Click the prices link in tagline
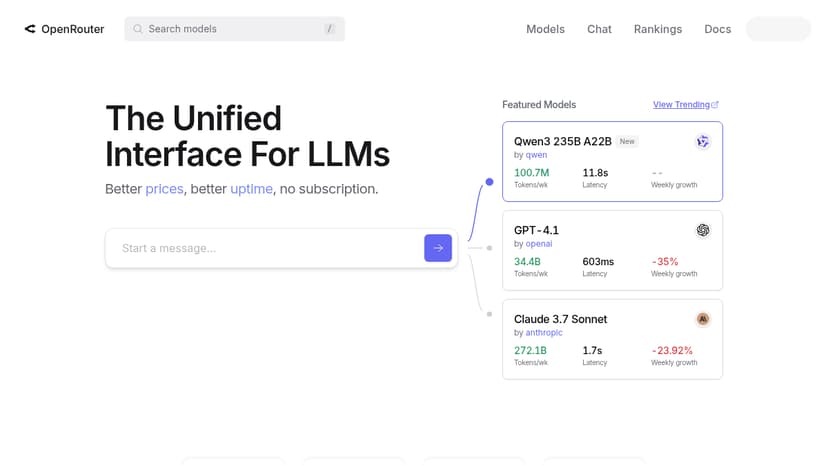 pyautogui.click(x=164, y=189)
